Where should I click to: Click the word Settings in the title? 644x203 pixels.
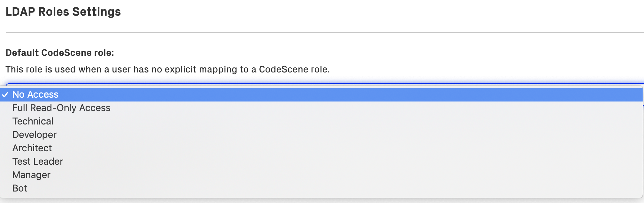click(96, 12)
